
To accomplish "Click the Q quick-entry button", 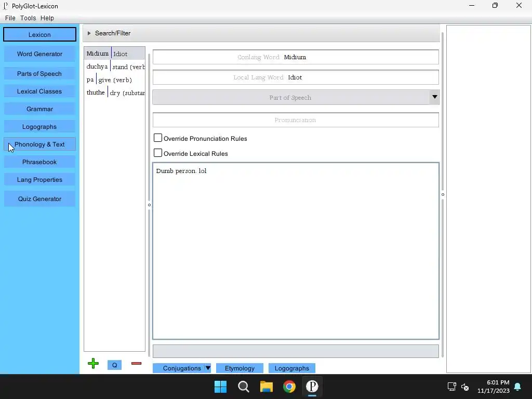I will tap(114, 365).
